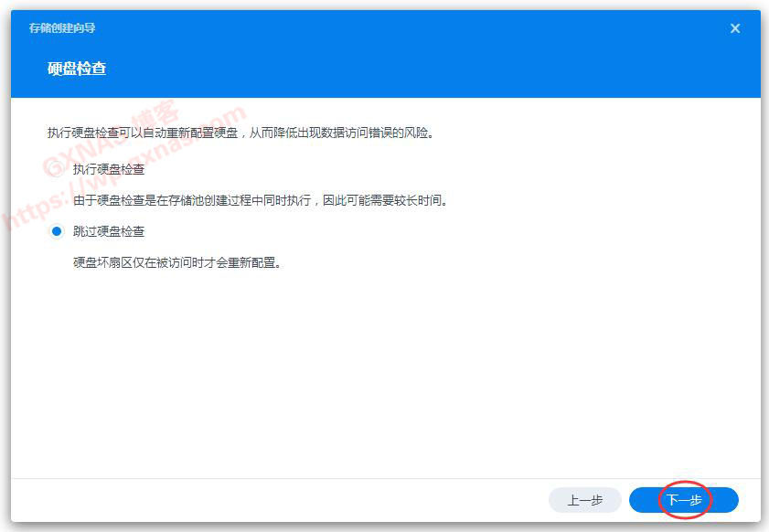The image size is (769, 532).
Task: Click the X in the top-right corner
Action: click(x=734, y=27)
